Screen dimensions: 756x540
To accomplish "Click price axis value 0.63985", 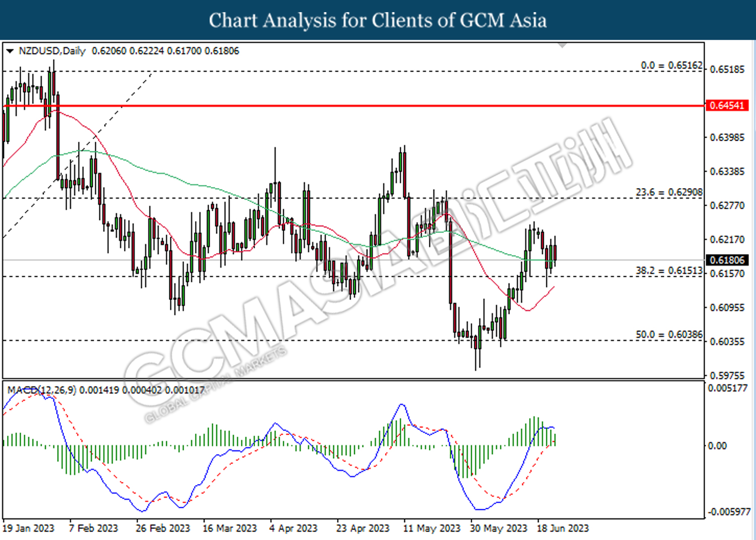I will [x=727, y=137].
